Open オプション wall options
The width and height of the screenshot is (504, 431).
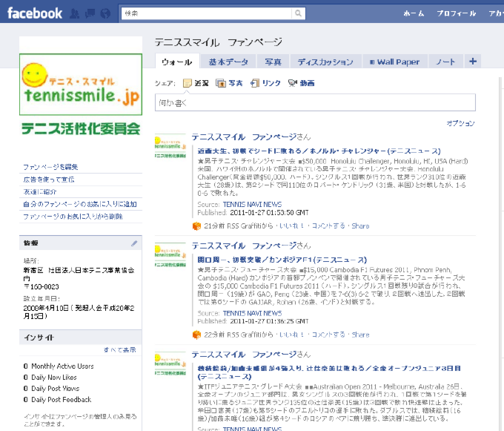tap(460, 123)
